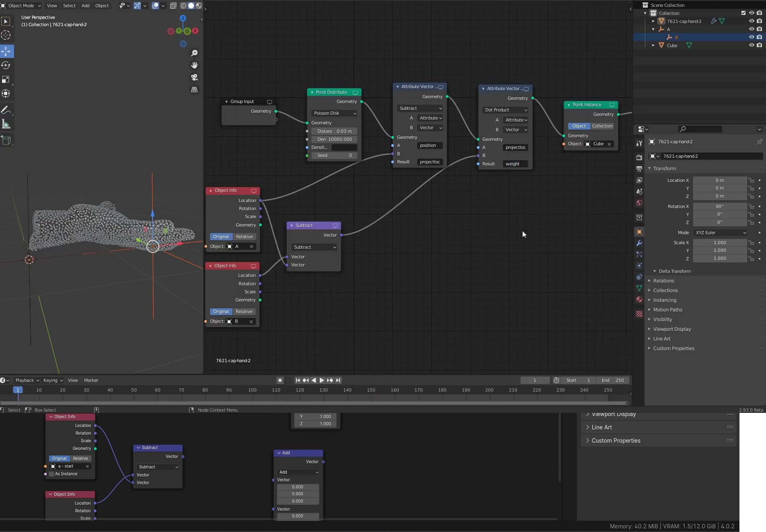Toggle visibility of 7621-cap-hand-2 in outliner
Screen dimensions: 766x532
tap(751, 21)
